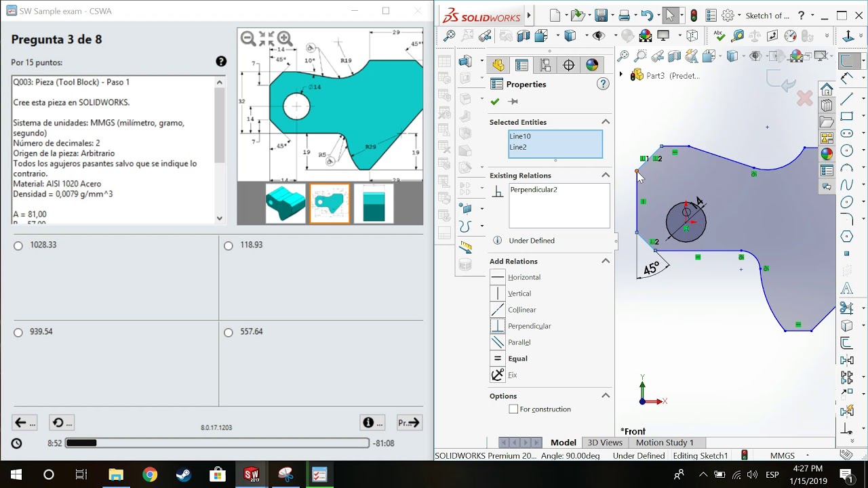Collapse the Add Relations section
The image size is (868, 488).
(x=606, y=261)
